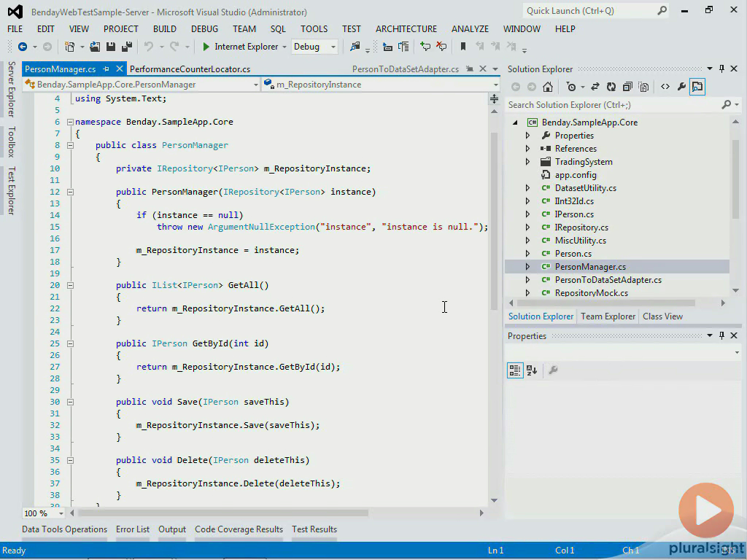Screen dimensions: 747x560
Task: Click Sync with Active Document icon
Action: click(595, 87)
